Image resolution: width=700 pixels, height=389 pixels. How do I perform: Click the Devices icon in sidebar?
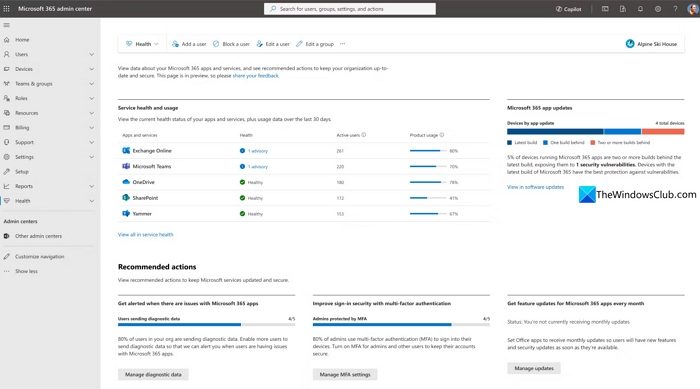(x=7, y=69)
